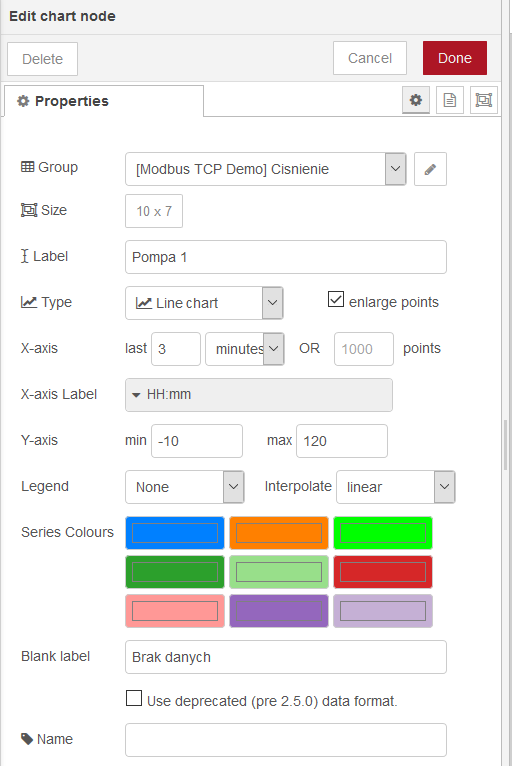Screen dimensions: 512x766
Task: Pick the orange series colour swatch
Action: (279, 533)
